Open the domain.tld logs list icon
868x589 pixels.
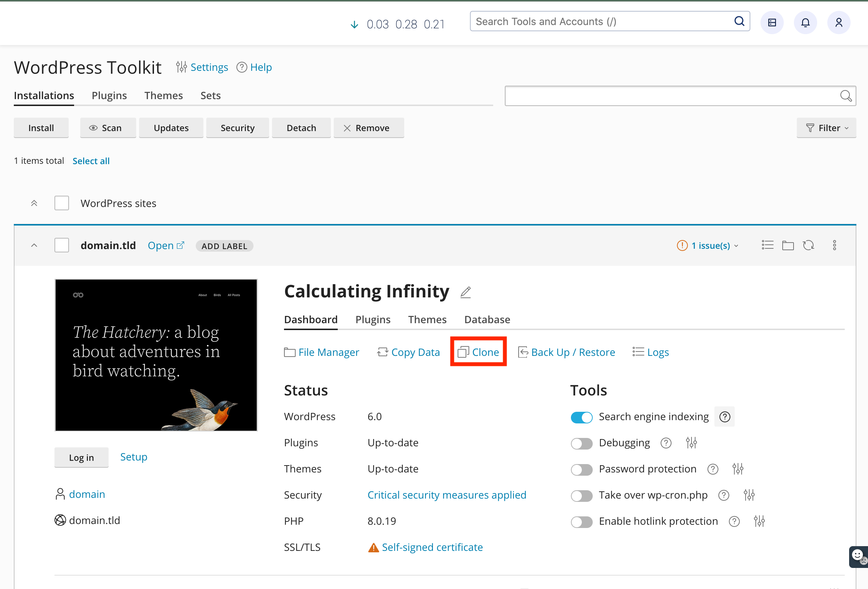tap(767, 245)
